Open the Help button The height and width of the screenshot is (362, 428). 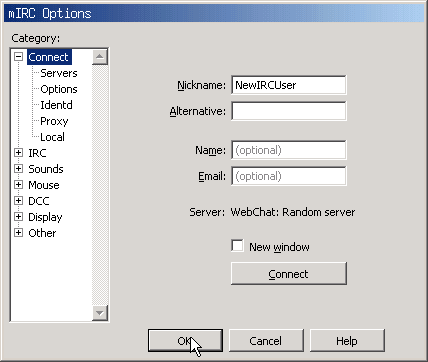point(347,341)
